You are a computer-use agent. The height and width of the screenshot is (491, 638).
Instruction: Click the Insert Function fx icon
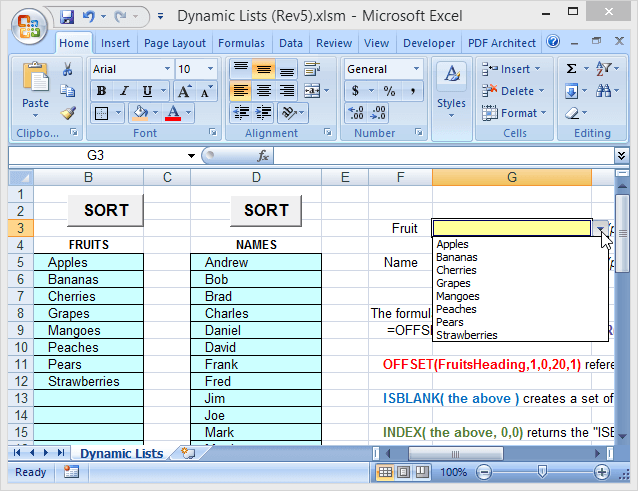click(263, 156)
